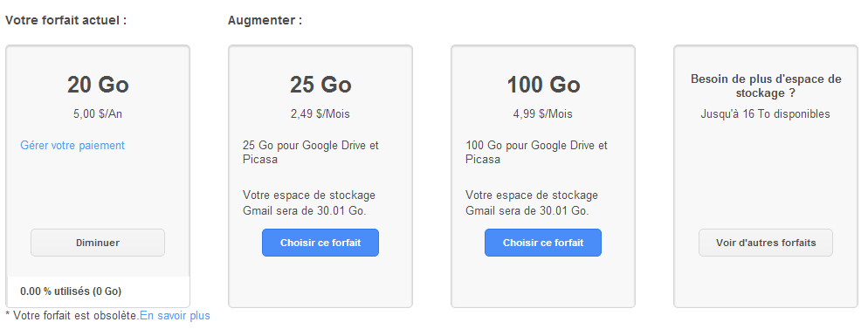This screenshot has width=868, height=329.
Task: Click the Diminuer button
Action: [x=98, y=243]
